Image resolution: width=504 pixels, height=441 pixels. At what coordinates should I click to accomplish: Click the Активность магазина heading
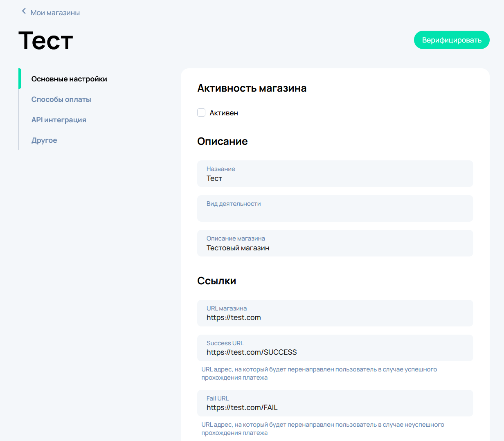click(252, 88)
